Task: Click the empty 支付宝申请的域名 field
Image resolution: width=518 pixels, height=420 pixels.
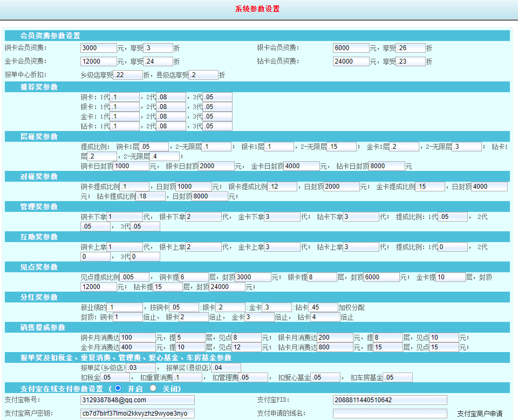Action: pyautogui.click(x=390, y=414)
